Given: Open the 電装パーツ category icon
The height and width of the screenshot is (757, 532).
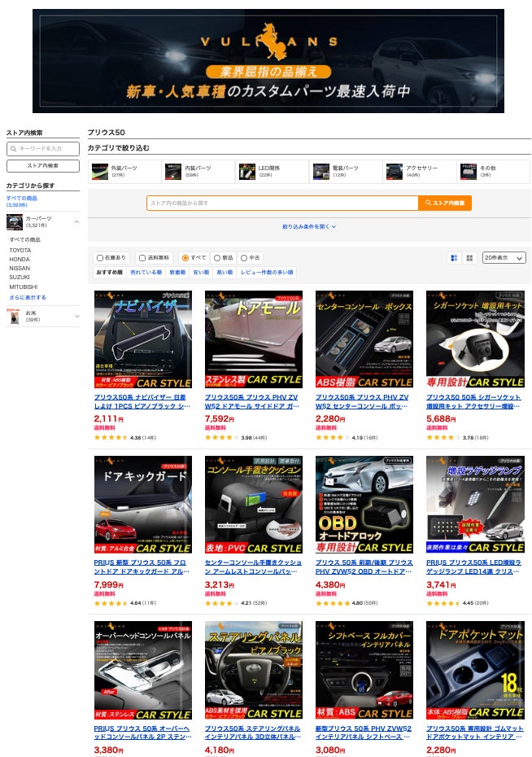Looking at the screenshot, I should pyautogui.click(x=321, y=172).
